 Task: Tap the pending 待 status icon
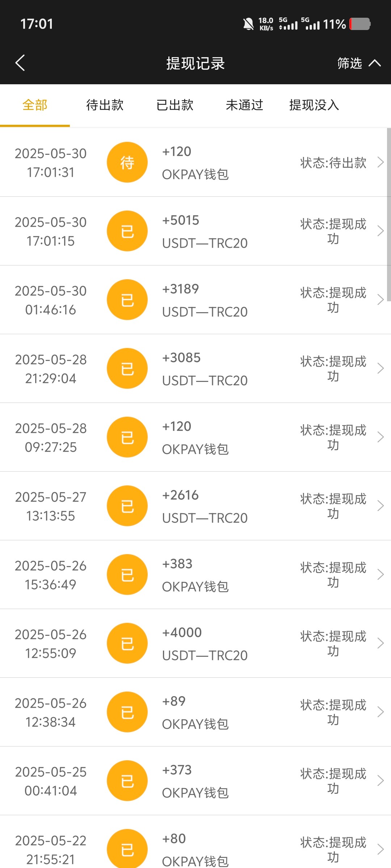(127, 162)
